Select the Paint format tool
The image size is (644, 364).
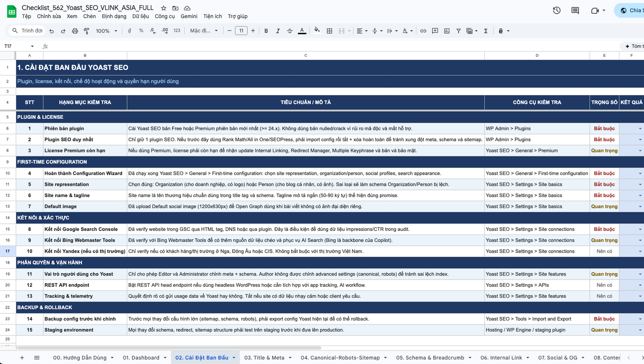point(87,31)
